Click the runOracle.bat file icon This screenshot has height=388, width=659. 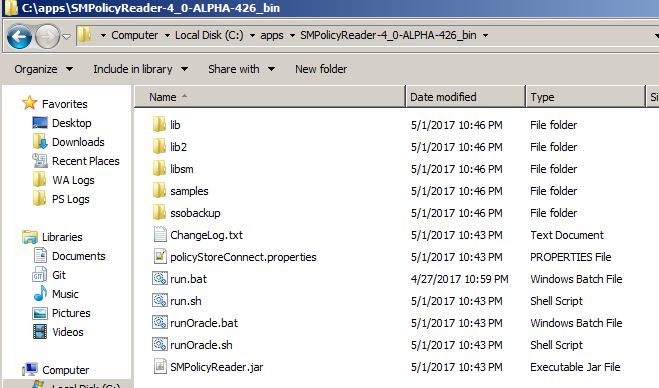tap(160, 322)
